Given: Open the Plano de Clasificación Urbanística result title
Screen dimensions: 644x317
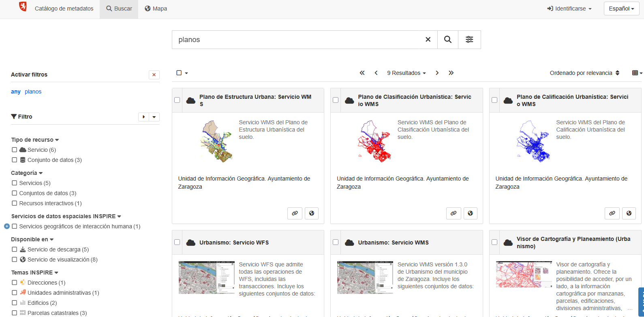Looking at the screenshot, I should (x=414, y=100).
